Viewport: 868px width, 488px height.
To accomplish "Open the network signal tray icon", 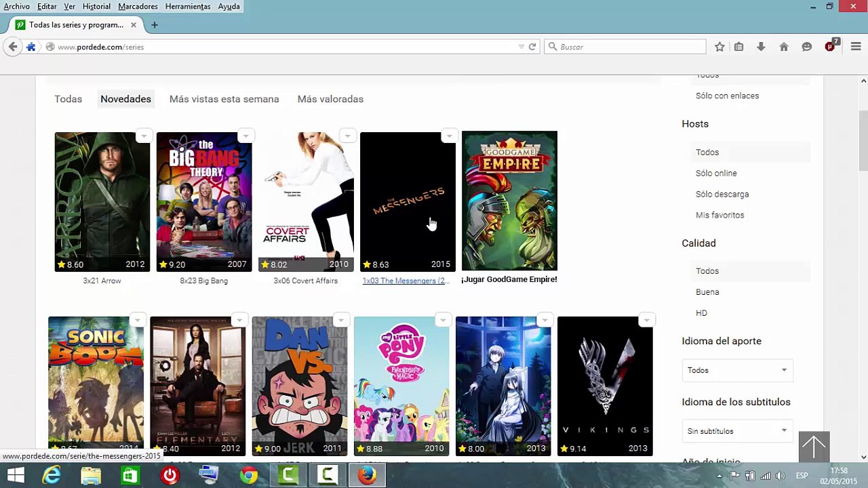I will point(765,476).
